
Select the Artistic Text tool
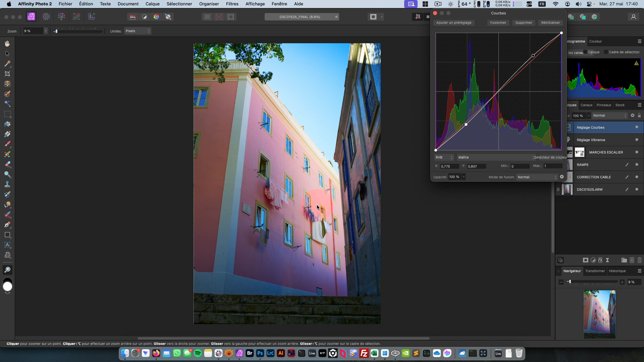pos(7,245)
